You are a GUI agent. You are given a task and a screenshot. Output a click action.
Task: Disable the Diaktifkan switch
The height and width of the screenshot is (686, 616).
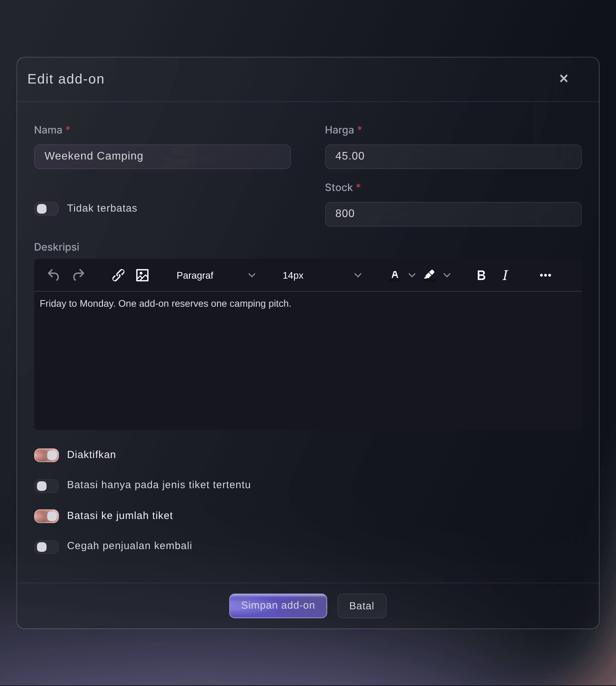click(47, 455)
